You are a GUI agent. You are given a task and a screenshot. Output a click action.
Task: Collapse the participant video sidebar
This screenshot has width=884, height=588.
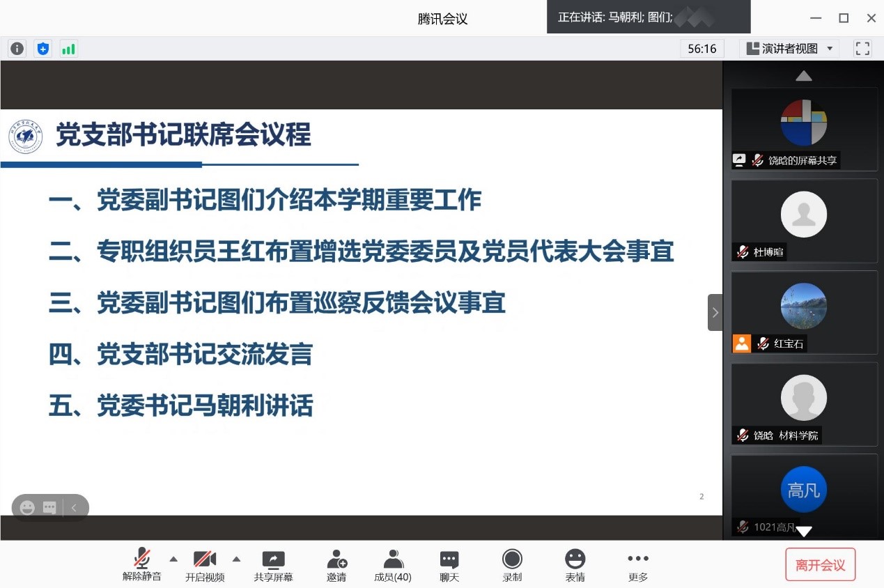715,312
